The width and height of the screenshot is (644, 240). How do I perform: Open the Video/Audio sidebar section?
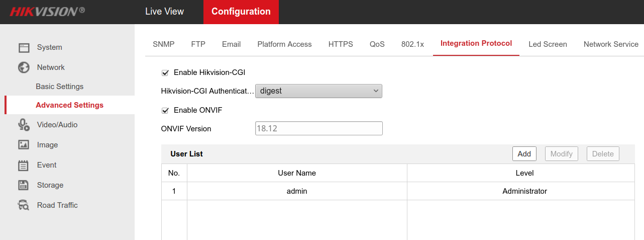pos(57,125)
